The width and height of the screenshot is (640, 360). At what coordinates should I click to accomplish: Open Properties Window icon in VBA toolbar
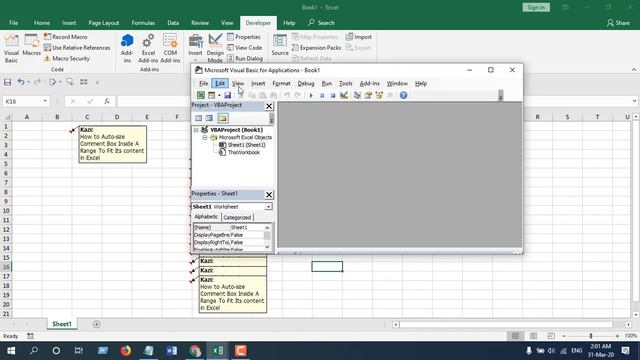click(368, 95)
